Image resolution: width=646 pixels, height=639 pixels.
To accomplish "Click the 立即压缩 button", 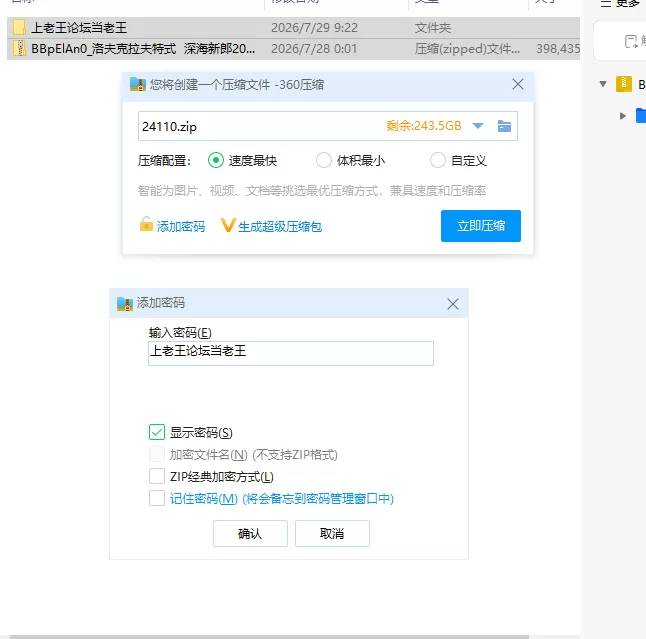I will click(480, 226).
